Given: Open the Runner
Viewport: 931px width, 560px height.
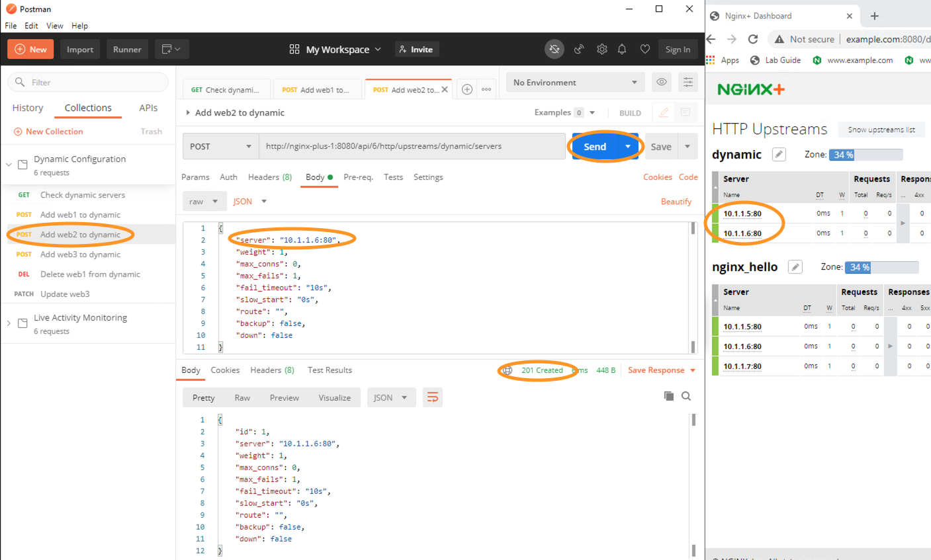Looking at the screenshot, I should [127, 50].
